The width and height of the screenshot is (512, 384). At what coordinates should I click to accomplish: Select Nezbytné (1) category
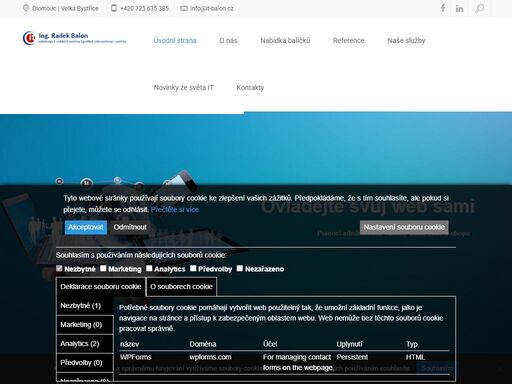coord(85,306)
